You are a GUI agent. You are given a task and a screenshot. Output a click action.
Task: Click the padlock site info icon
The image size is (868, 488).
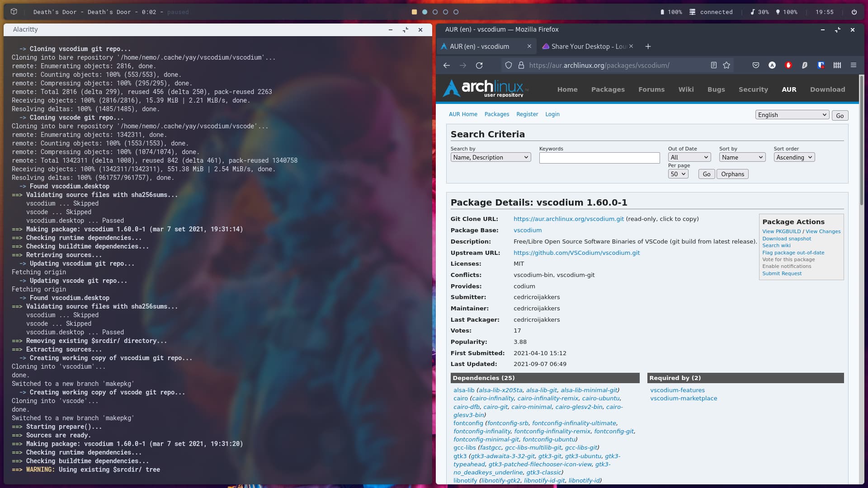(x=521, y=66)
